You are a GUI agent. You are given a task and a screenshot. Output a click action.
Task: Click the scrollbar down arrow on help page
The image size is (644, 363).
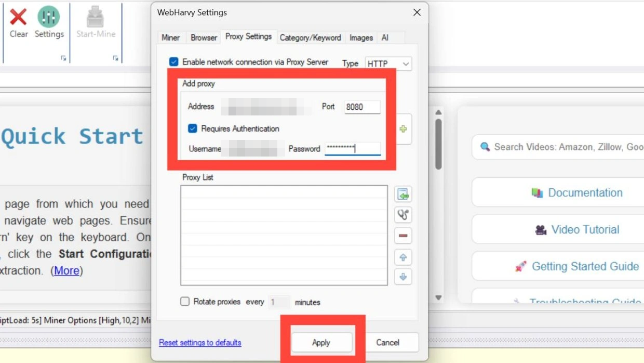pyautogui.click(x=438, y=297)
